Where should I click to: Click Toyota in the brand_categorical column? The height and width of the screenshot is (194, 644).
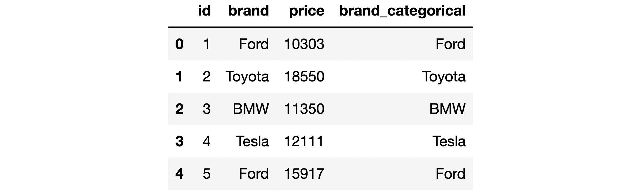[444, 77]
